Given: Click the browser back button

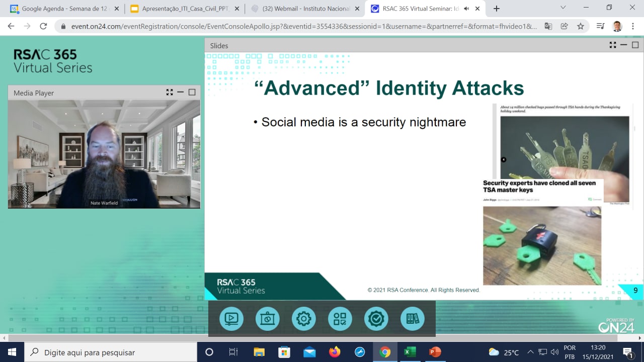Looking at the screenshot, I should tap(11, 26).
